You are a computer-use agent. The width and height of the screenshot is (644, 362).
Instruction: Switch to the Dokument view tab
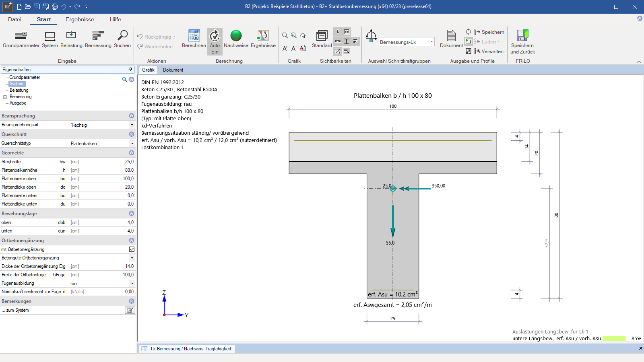[x=173, y=70]
